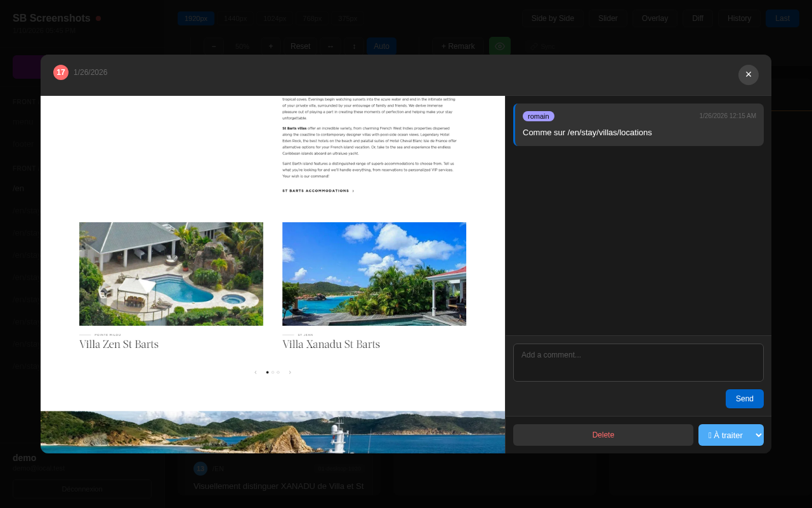
Task: Open the Villa Zen St Barts photo
Action: point(171,274)
